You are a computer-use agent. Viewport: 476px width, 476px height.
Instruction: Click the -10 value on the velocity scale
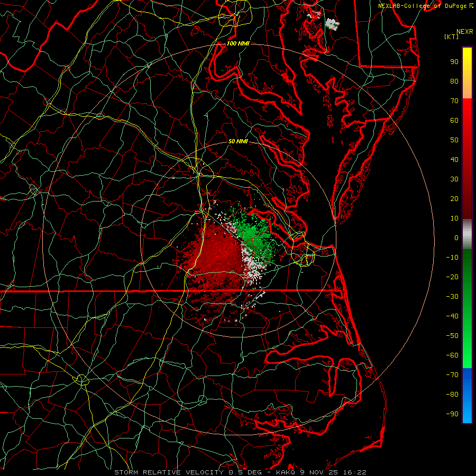452,258
